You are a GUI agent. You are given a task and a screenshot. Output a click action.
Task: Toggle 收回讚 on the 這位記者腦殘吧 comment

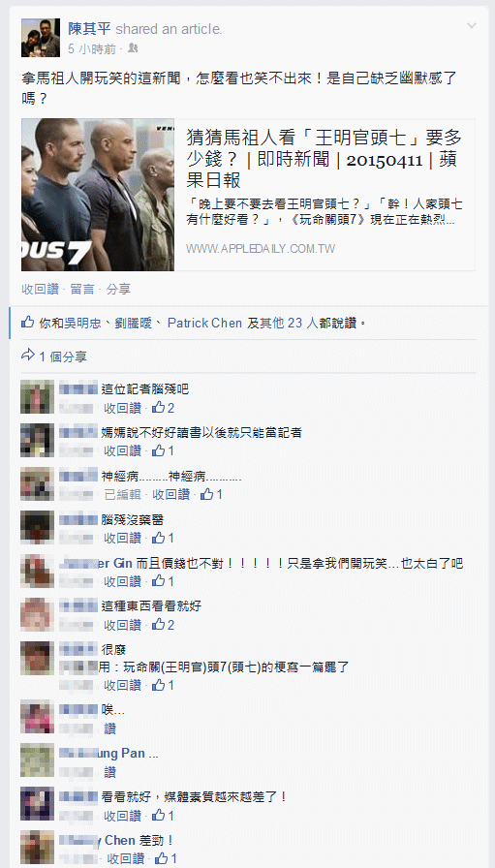pyautogui.click(x=122, y=408)
